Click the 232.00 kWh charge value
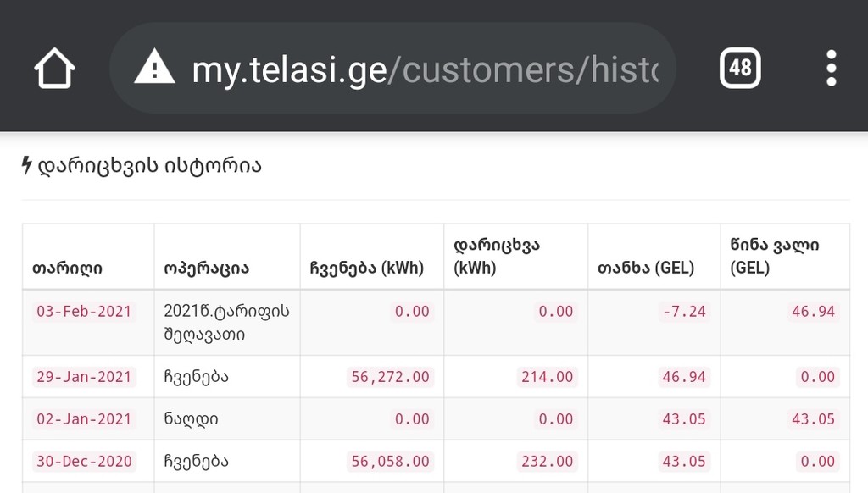 [x=548, y=462]
